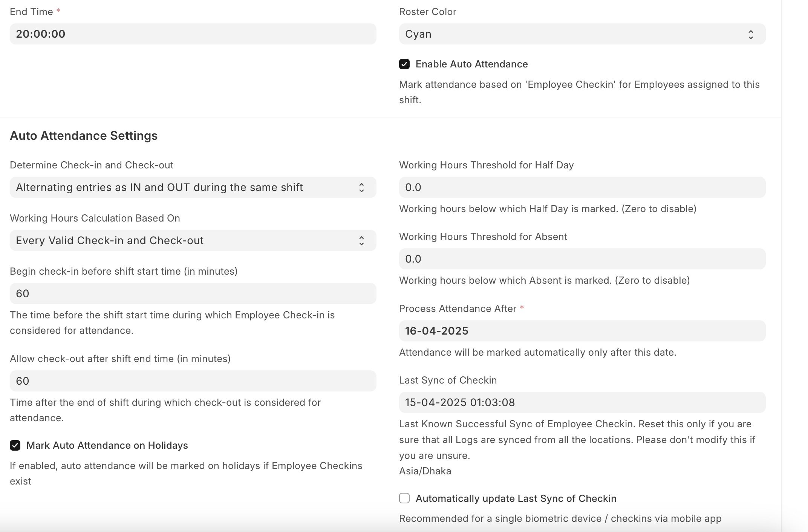
Task: Click the End Time input field
Action: (x=193, y=34)
